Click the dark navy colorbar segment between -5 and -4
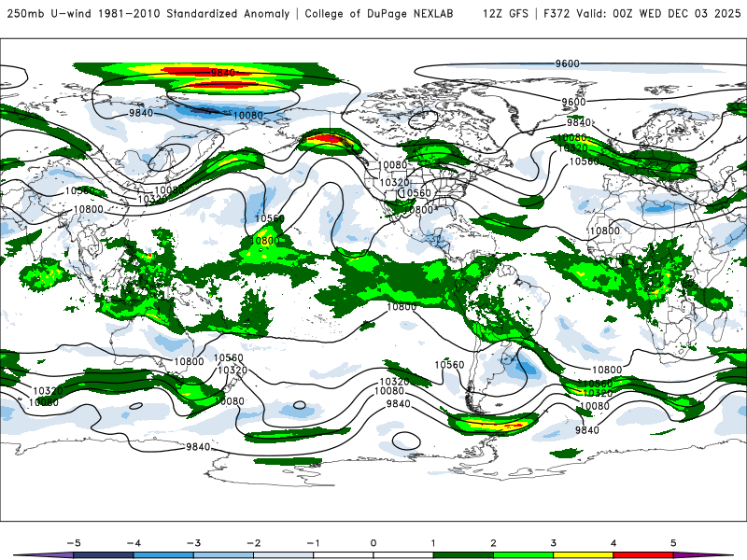This screenshot has height=560, width=747. point(104,555)
